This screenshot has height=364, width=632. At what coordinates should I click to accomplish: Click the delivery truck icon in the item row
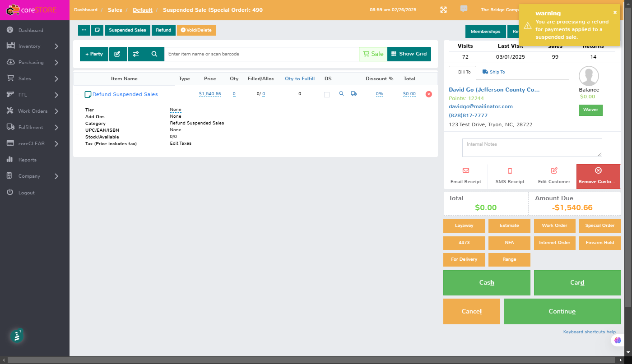[353, 94]
